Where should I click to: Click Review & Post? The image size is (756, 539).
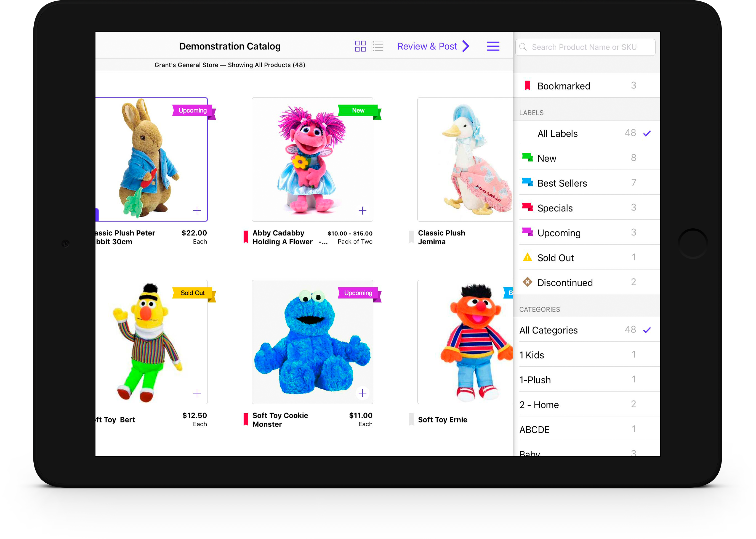point(427,46)
